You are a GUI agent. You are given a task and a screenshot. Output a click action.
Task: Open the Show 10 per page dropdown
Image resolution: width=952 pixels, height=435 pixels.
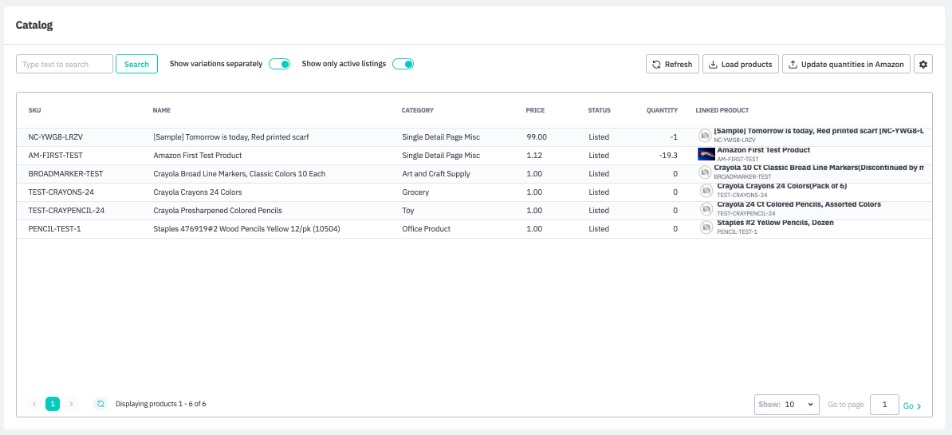[786, 405]
